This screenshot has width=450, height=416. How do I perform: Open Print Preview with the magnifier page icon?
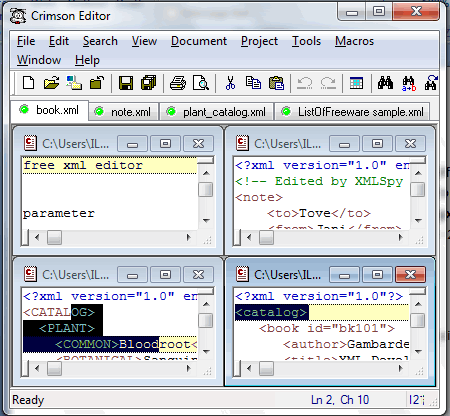(x=201, y=83)
